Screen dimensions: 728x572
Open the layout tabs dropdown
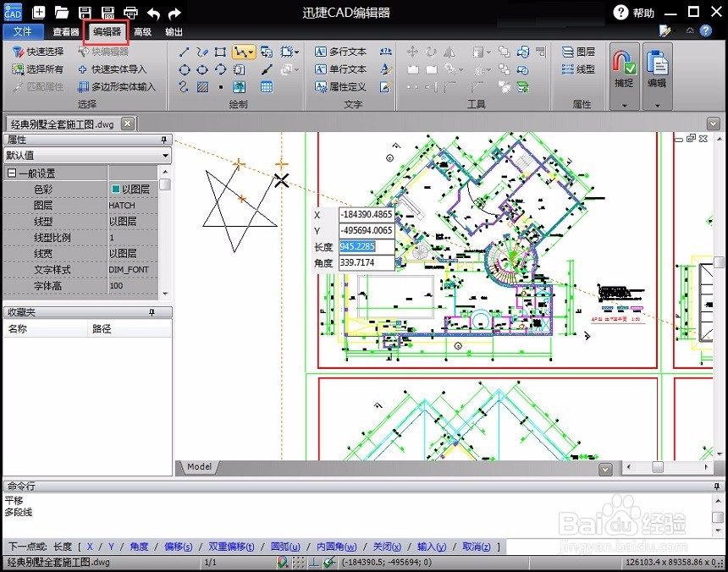tap(605, 470)
